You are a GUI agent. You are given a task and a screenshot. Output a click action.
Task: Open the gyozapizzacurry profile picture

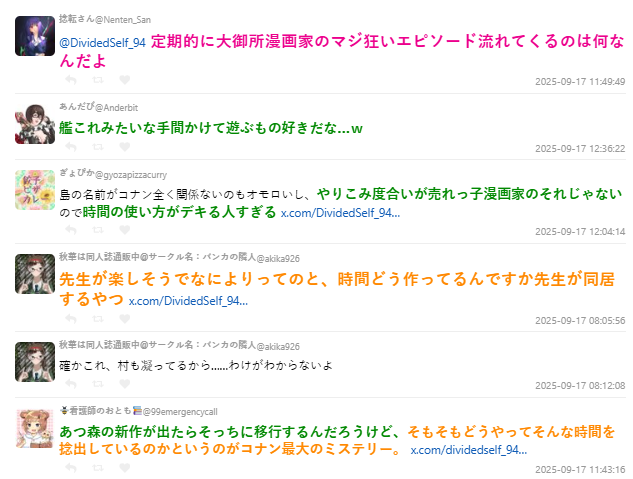click(35, 189)
